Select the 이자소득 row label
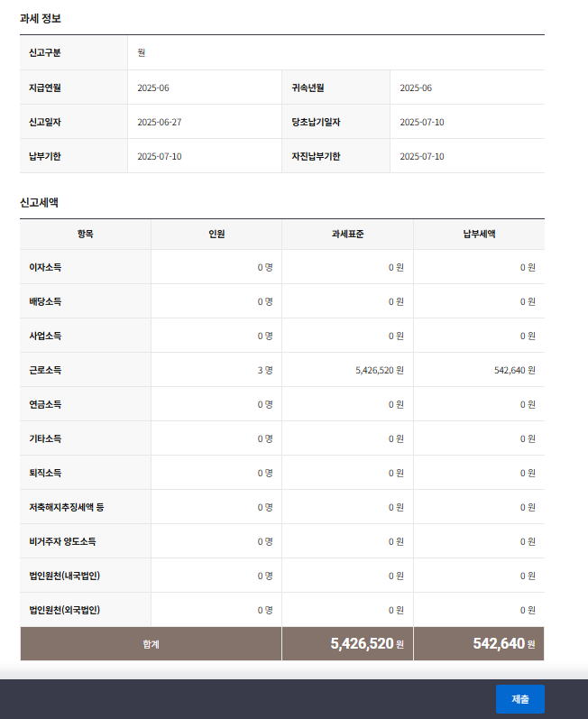Screen dimensions: 588x719 [45, 267]
